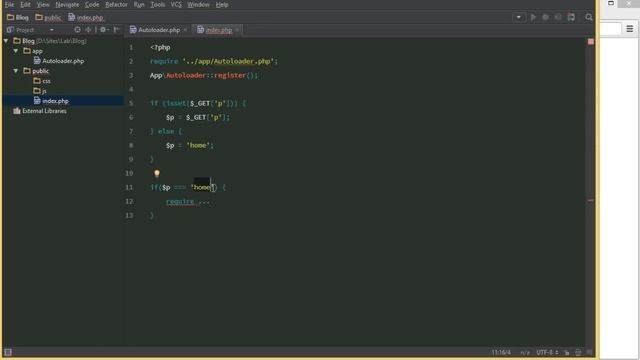
Task: Open the Project view selector dropdown
Action: point(51,30)
